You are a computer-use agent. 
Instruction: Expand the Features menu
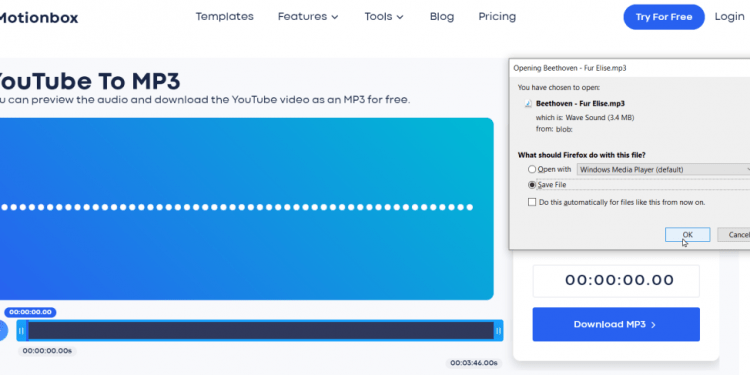click(x=308, y=17)
